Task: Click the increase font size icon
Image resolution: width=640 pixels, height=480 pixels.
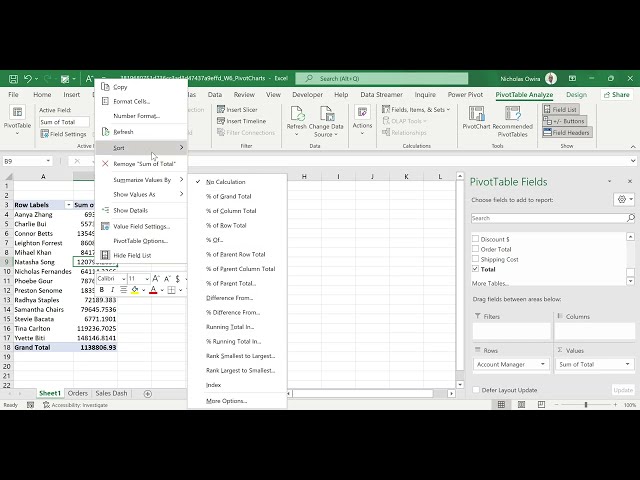Action: coord(156,279)
